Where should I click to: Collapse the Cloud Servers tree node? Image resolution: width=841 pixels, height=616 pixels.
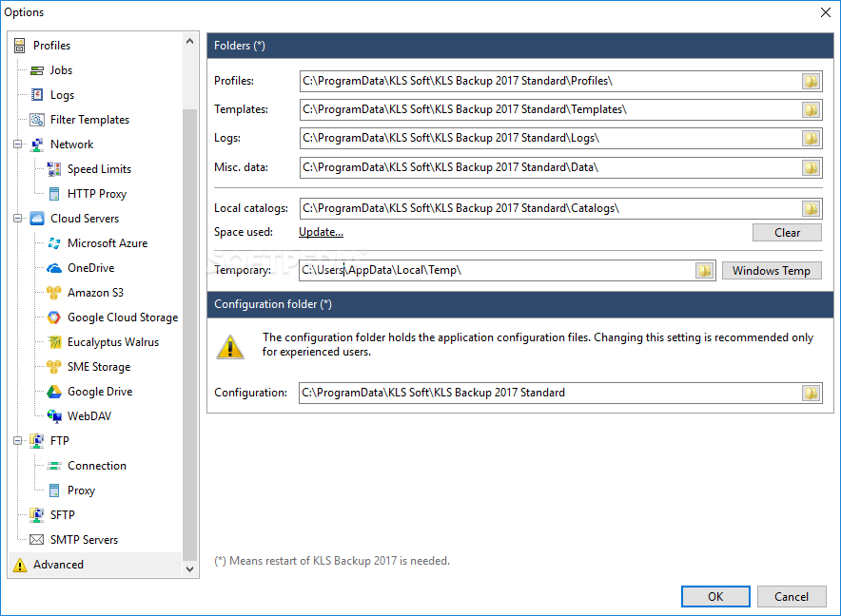18,219
